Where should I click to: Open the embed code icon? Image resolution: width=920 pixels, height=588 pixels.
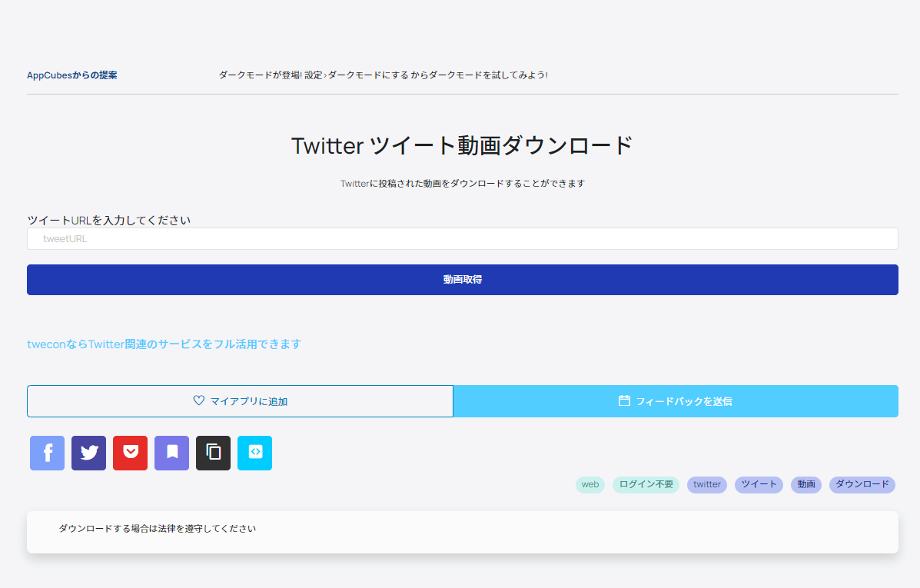[254, 453]
